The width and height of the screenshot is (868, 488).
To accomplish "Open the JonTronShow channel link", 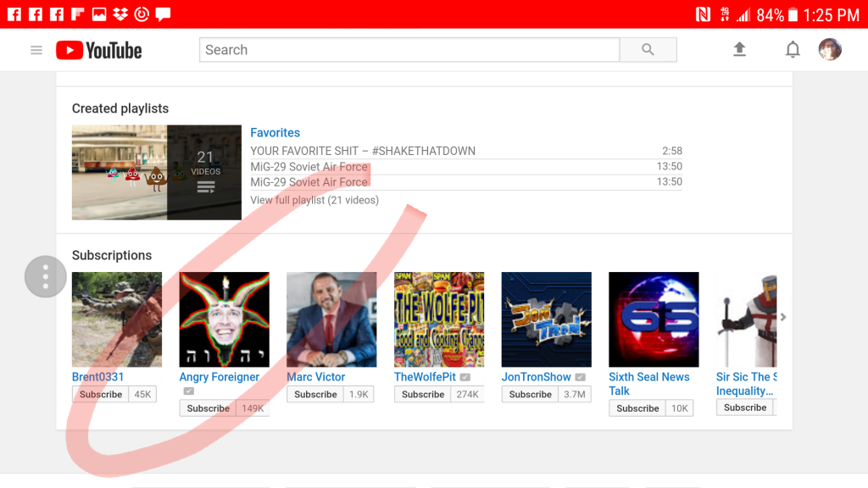I will [536, 377].
